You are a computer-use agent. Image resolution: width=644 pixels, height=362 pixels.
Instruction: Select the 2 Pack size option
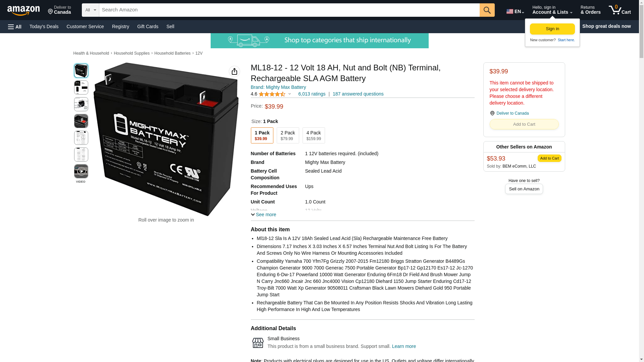point(288,135)
